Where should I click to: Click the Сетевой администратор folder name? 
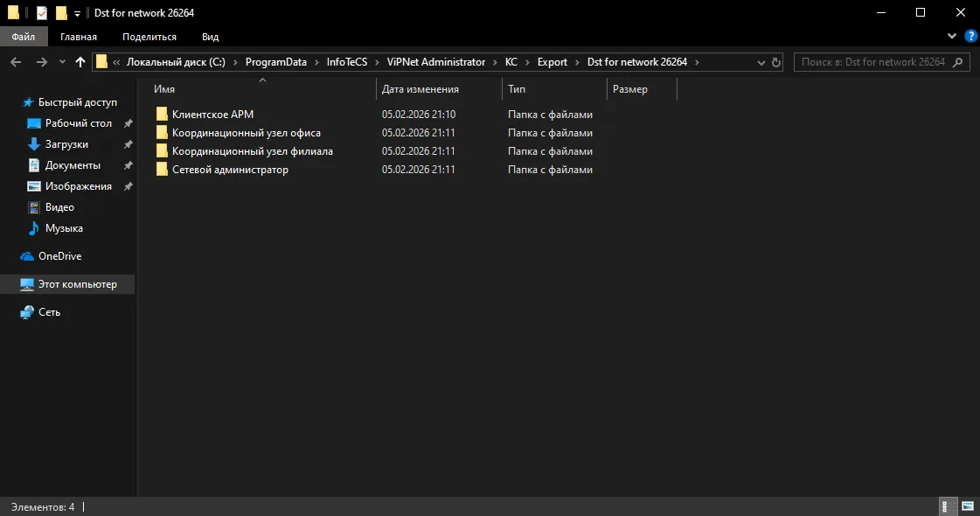point(230,170)
